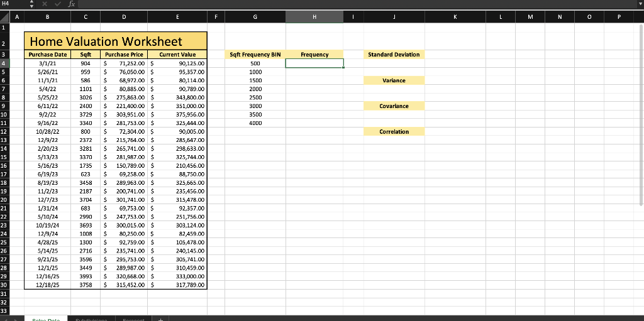
Task: Click the Insert Function fx icon
Action: [72, 4]
